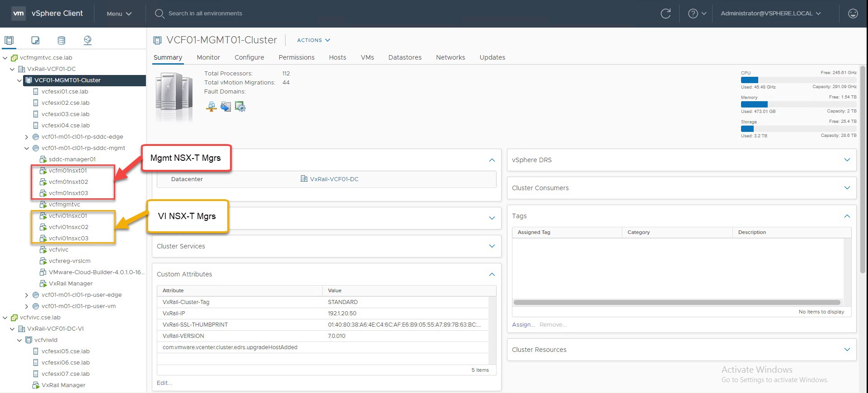Click Edit link under Custom Attributes
Screen dimensions: 868x393
164,383
